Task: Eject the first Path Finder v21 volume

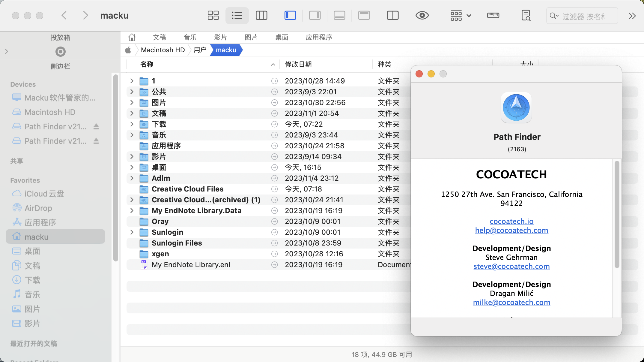Action: (x=96, y=126)
